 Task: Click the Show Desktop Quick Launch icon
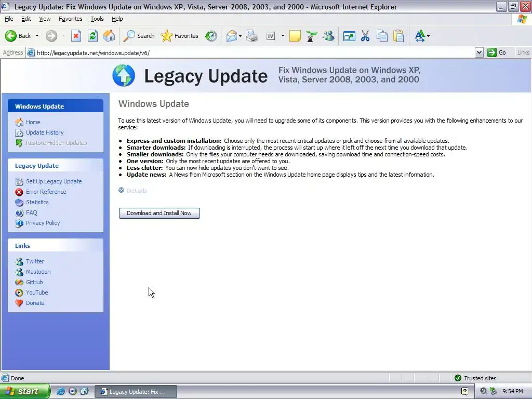click(x=84, y=391)
